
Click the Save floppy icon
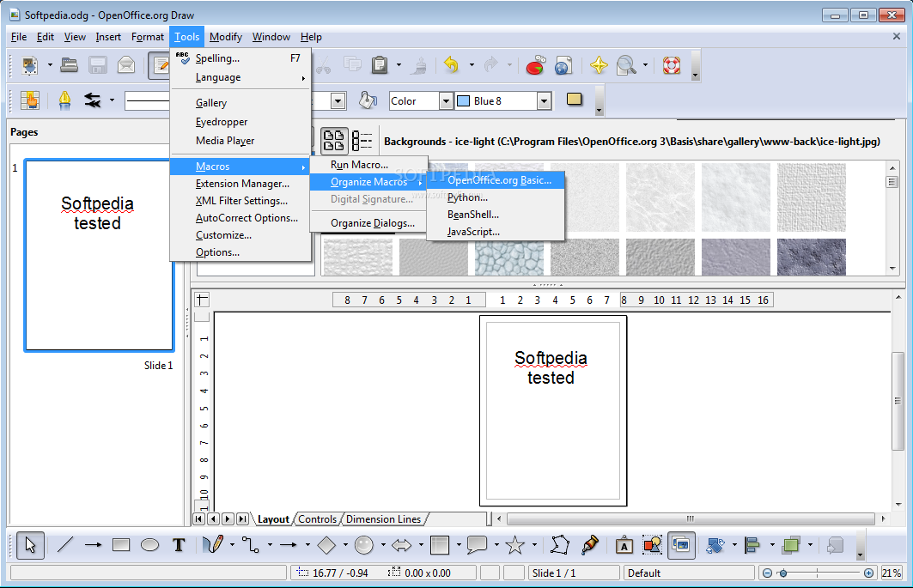tap(97, 64)
